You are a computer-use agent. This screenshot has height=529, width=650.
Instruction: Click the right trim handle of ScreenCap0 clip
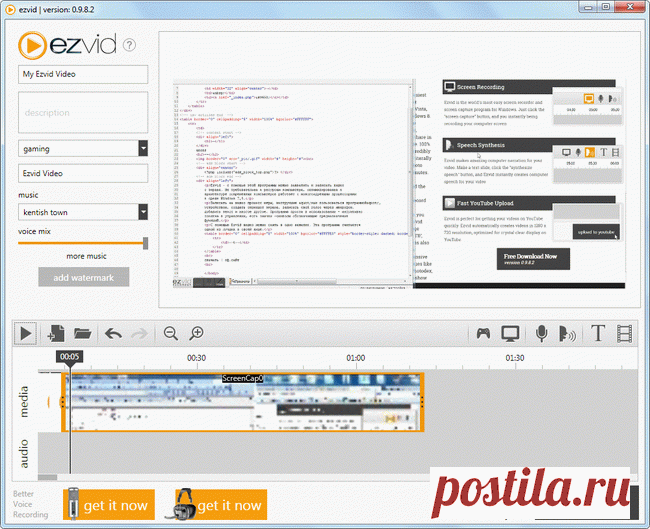[x=422, y=402]
